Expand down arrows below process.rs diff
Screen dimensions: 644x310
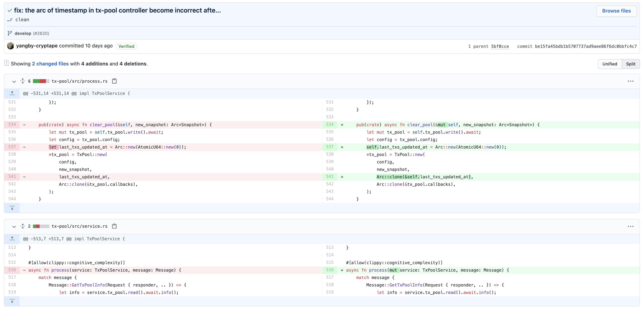click(12, 208)
